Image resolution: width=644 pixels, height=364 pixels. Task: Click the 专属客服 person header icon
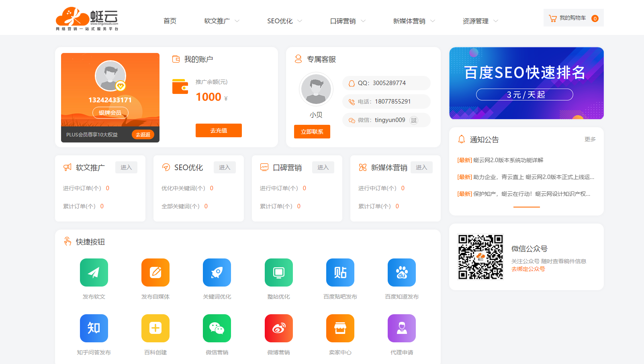click(x=298, y=59)
